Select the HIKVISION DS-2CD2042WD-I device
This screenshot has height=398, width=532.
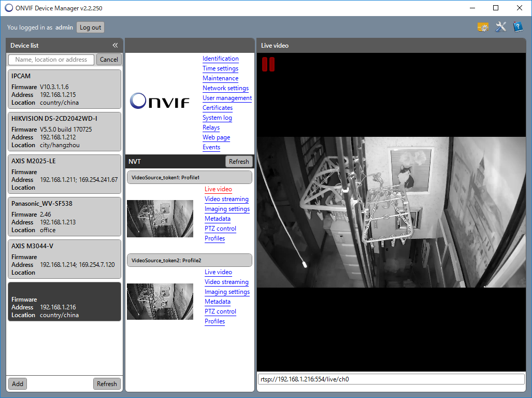[x=64, y=132]
